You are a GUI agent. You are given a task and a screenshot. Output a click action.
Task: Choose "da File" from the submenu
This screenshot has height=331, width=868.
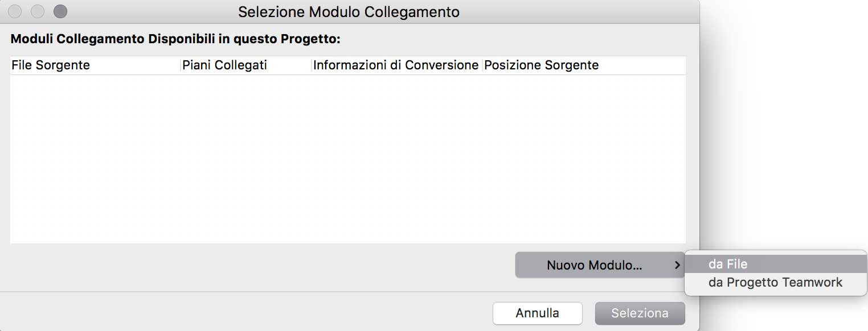point(727,264)
